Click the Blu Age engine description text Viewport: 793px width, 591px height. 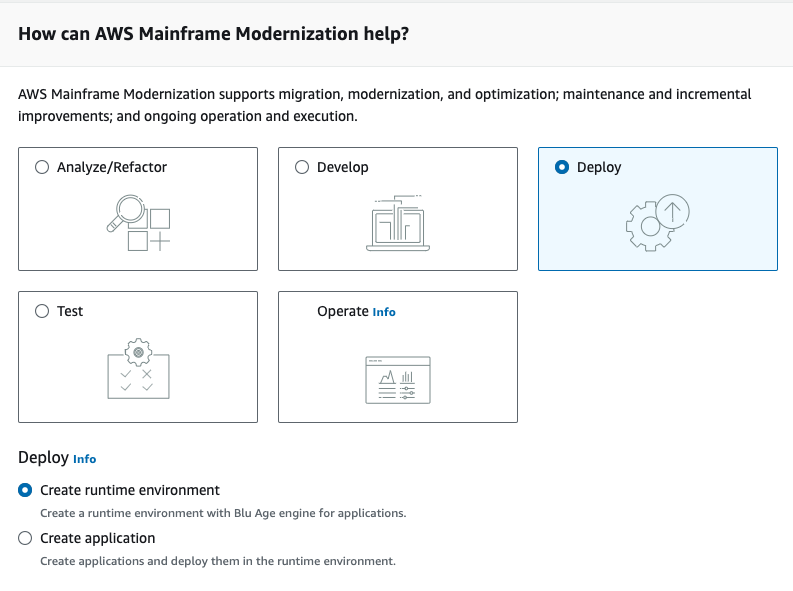[222, 514]
